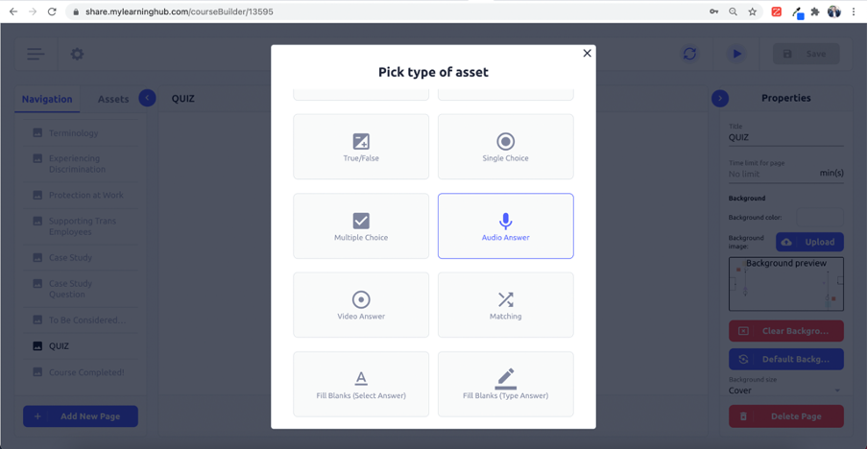Viewport: 868px width, 449px height.
Task: Click Add New Page button
Action: [x=81, y=416]
